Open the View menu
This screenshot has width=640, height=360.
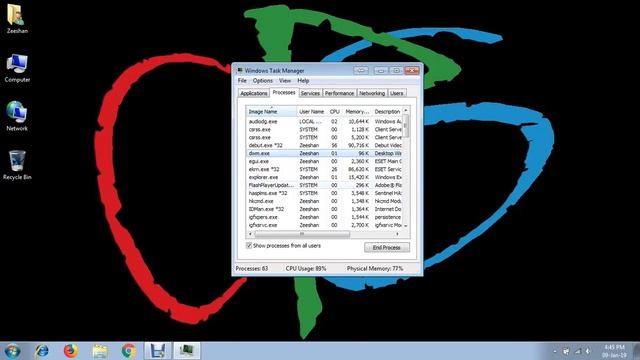point(285,81)
